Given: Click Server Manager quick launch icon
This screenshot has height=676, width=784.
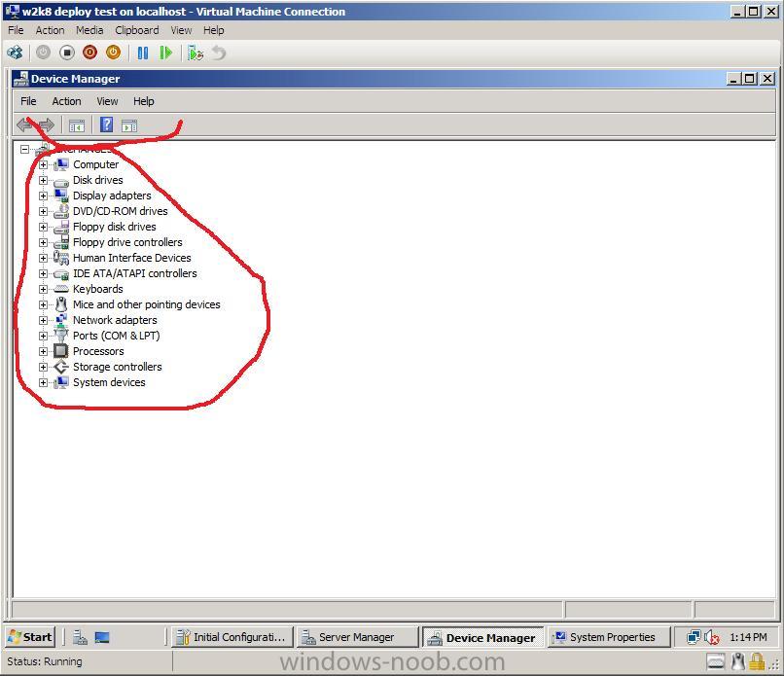Looking at the screenshot, I should [x=80, y=637].
